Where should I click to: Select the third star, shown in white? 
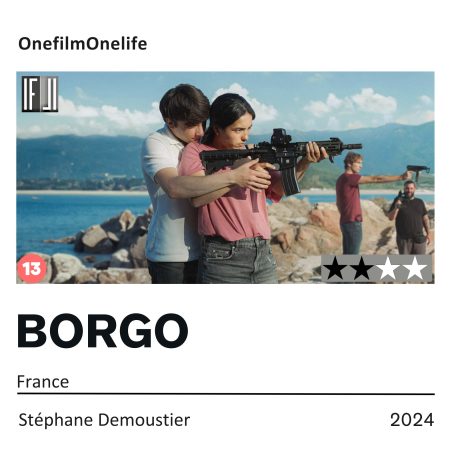pos(388,268)
